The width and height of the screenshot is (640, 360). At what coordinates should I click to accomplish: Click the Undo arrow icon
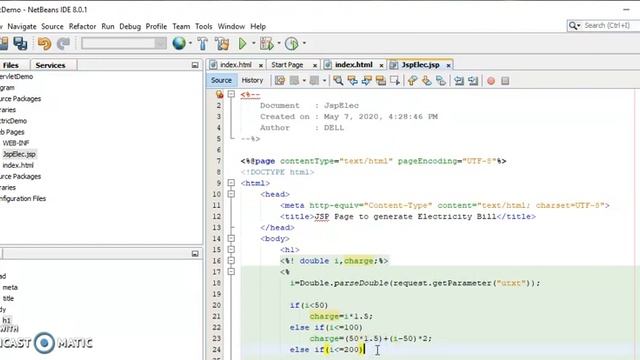pyautogui.click(x=44, y=43)
